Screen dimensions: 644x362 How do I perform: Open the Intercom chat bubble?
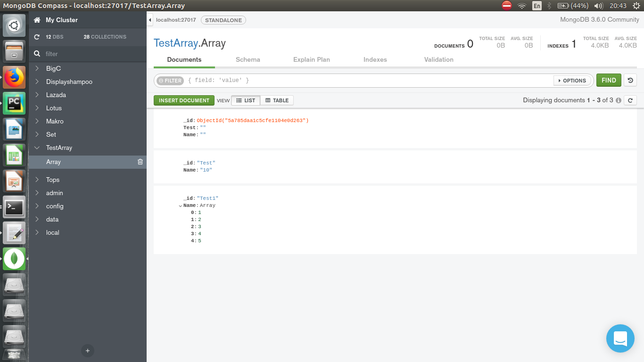(x=620, y=338)
